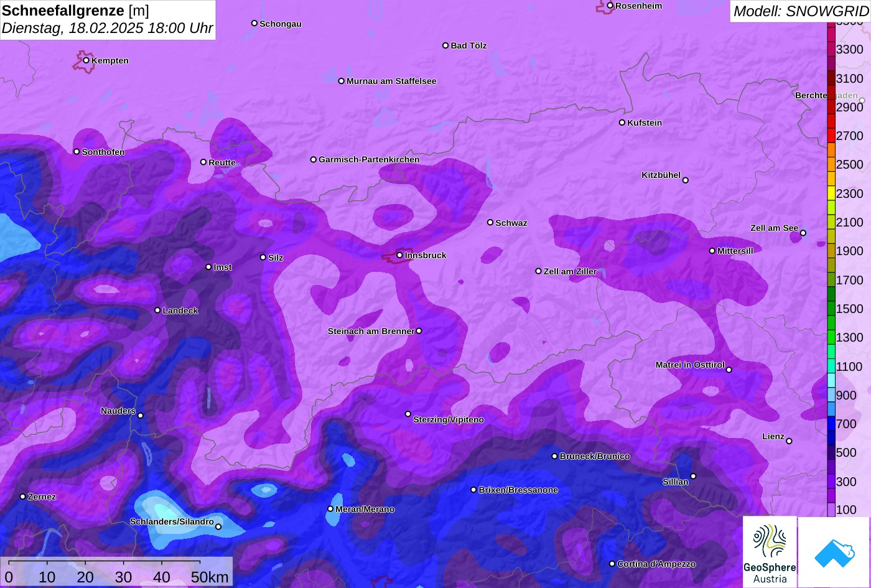Click the 1900 legend value
The width and height of the screenshot is (871, 588).
[x=850, y=251]
